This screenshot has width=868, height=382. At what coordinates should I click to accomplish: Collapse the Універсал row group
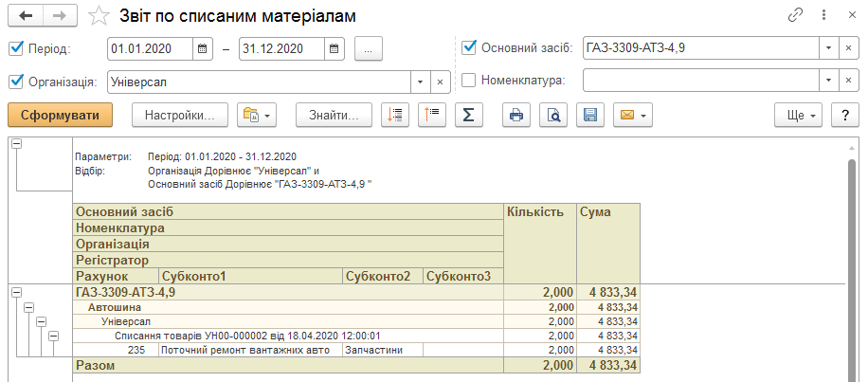pos(42,321)
